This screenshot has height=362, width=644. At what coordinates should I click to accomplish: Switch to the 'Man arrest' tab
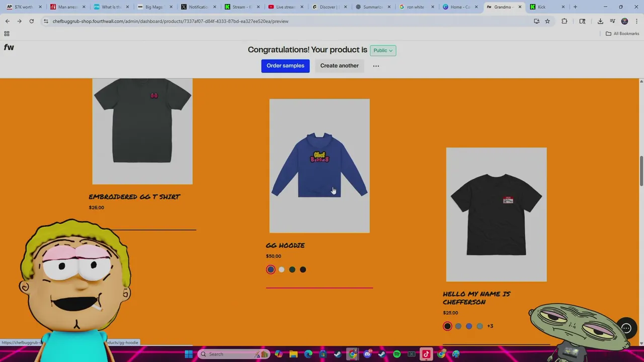[x=67, y=7]
